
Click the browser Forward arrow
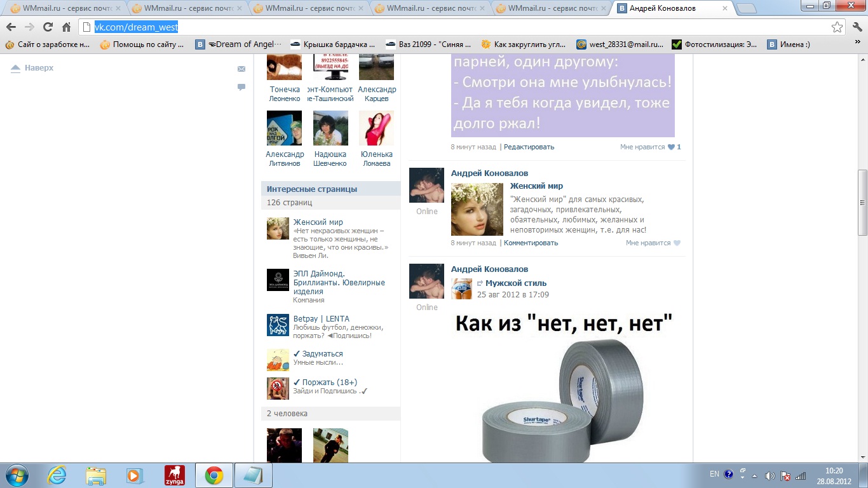29,27
